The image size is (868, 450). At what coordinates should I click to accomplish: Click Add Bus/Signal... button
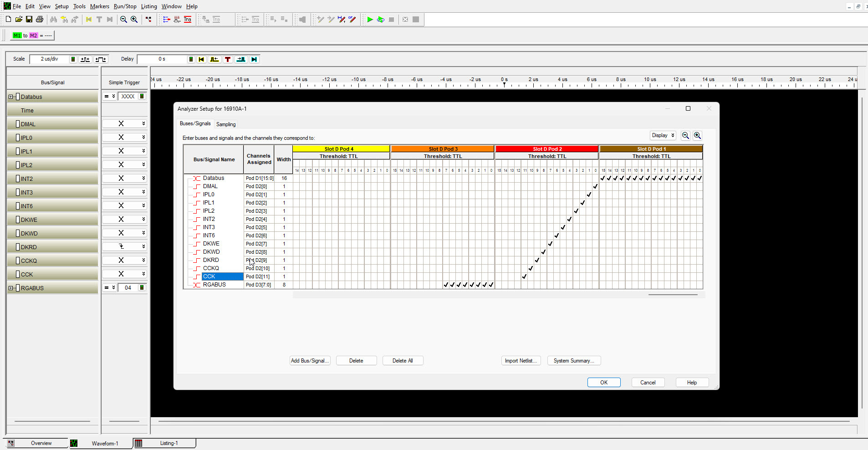(310, 361)
